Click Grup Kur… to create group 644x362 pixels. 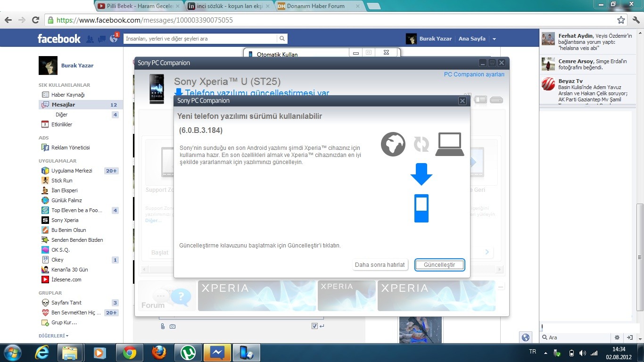point(64,323)
